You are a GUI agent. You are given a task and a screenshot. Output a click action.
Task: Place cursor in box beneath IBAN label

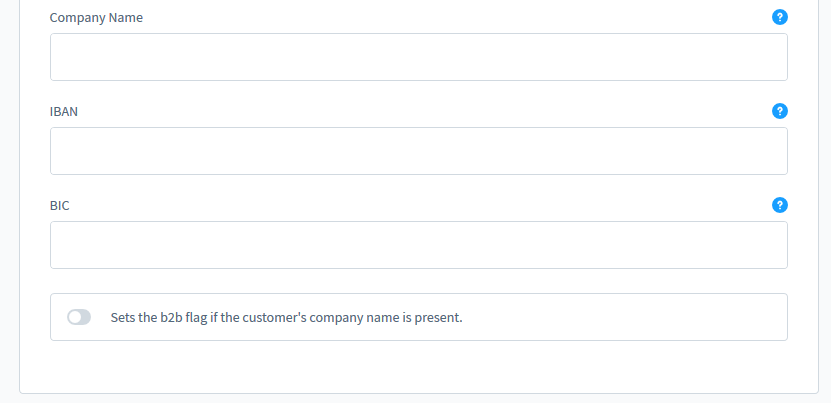pyautogui.click(x=419, y=151)
